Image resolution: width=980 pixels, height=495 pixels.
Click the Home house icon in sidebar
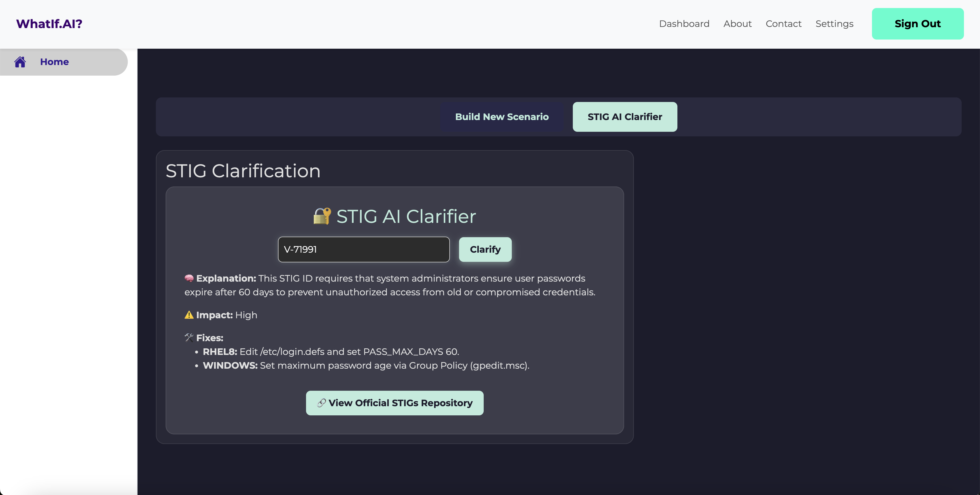(x=20, y=62)
